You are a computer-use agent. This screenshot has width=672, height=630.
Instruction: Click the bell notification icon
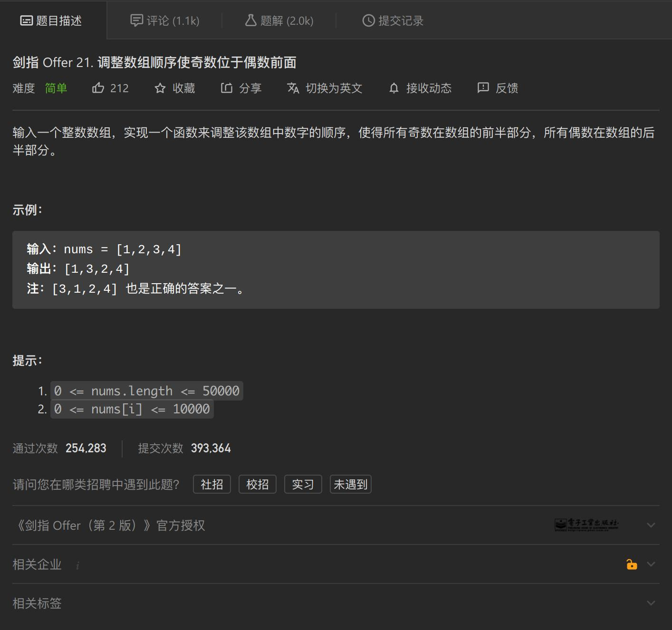tap(394, 88)
